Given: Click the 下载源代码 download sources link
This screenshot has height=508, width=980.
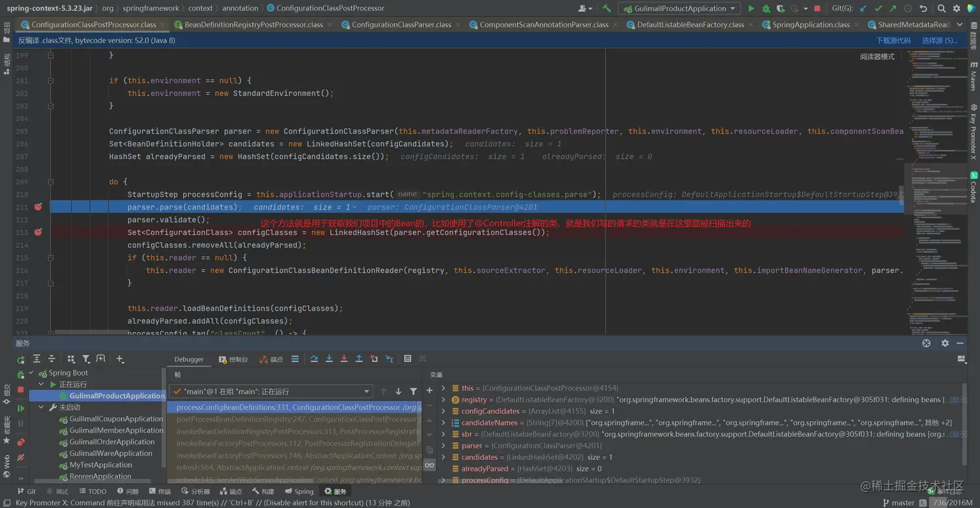Looking at the screenshot, I should [x=893, y=40].
